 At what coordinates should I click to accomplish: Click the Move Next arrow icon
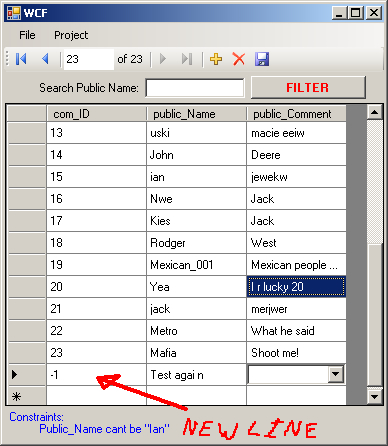click(163, 59)
